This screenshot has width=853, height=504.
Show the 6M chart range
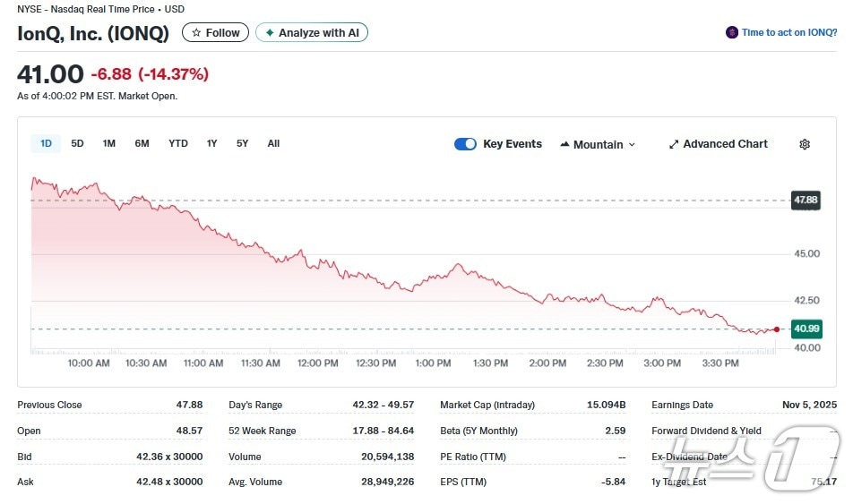142,143
